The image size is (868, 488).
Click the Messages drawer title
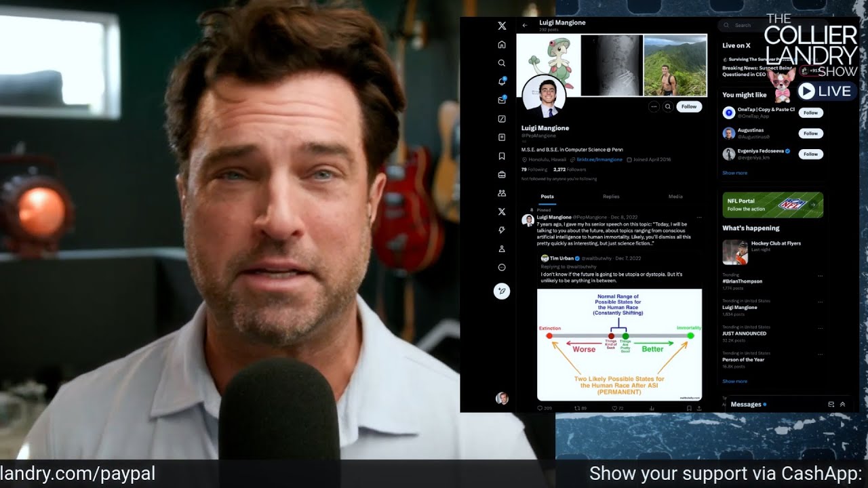(746, 404)
